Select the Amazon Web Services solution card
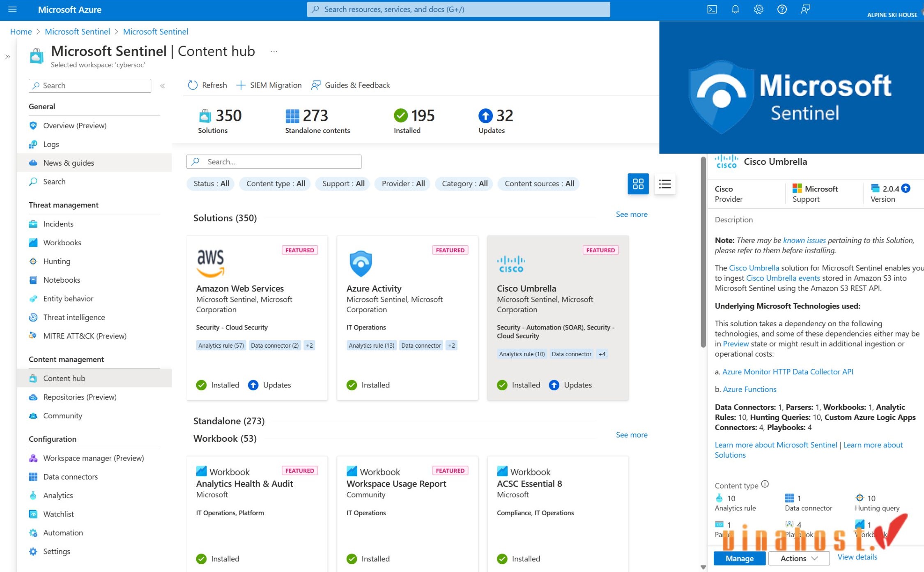This screenshot has width=924, height=572. coord(257,318)
